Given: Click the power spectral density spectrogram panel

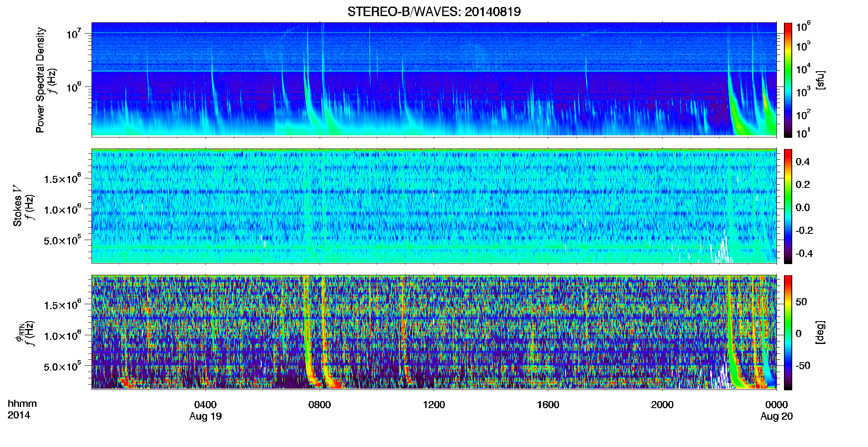Looking at the screenshot, I should click(x=434, y=79).
